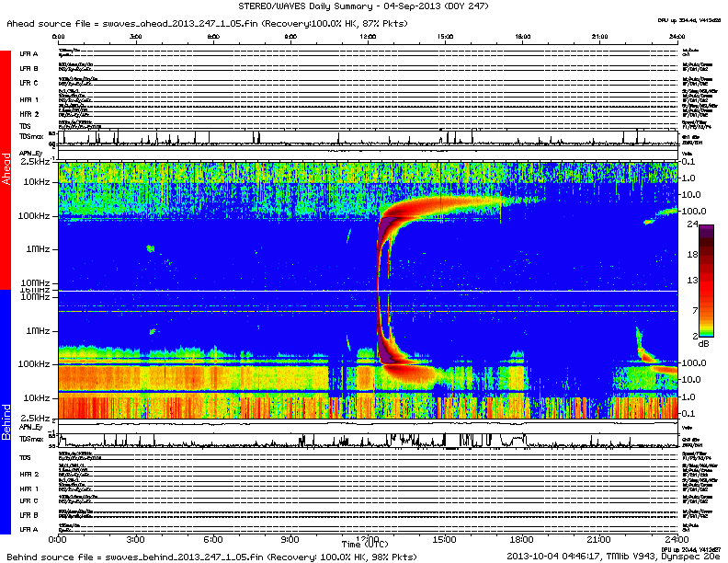Click the 3:00 tick on the lower time axis
The image size is (728, 563).
135,538
